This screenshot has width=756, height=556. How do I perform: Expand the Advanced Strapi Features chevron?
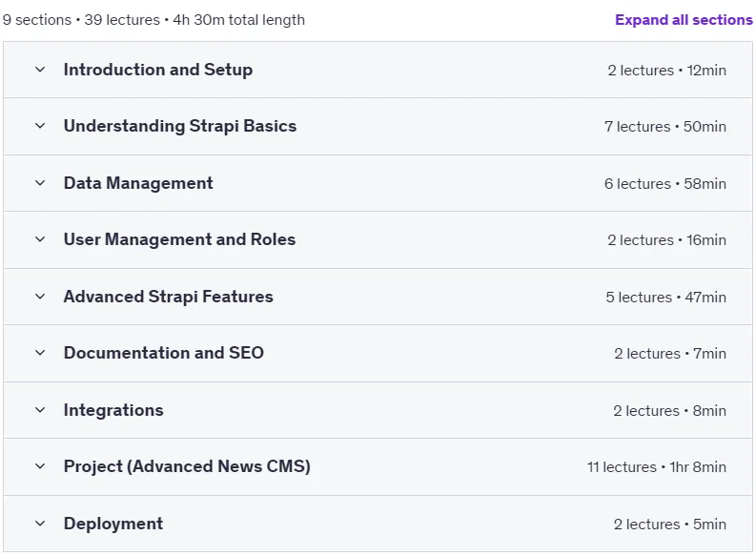40,297
